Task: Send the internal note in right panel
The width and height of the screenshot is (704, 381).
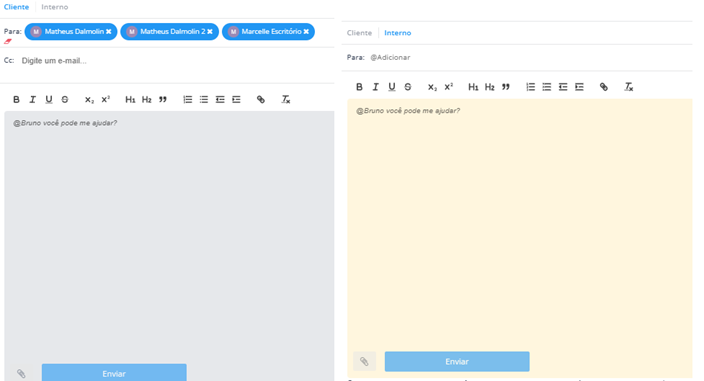Action: 457,361
